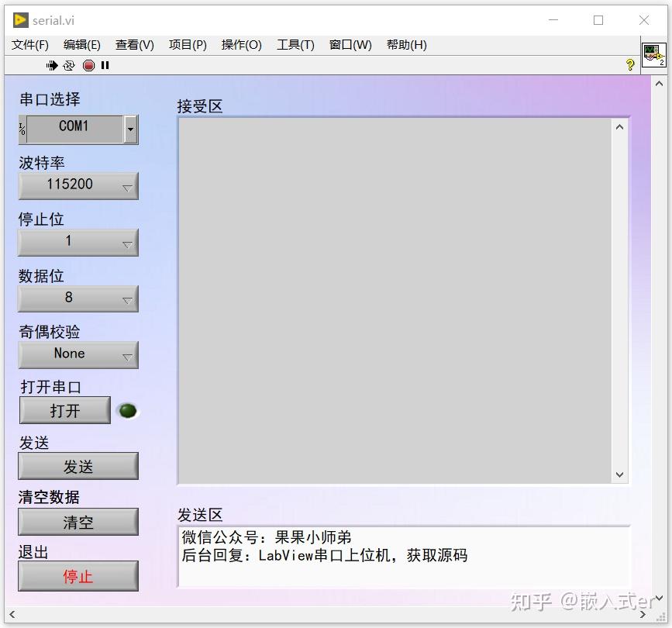Click the 停止 button to exit
The image size is (672, 628).
coord(78,576)
